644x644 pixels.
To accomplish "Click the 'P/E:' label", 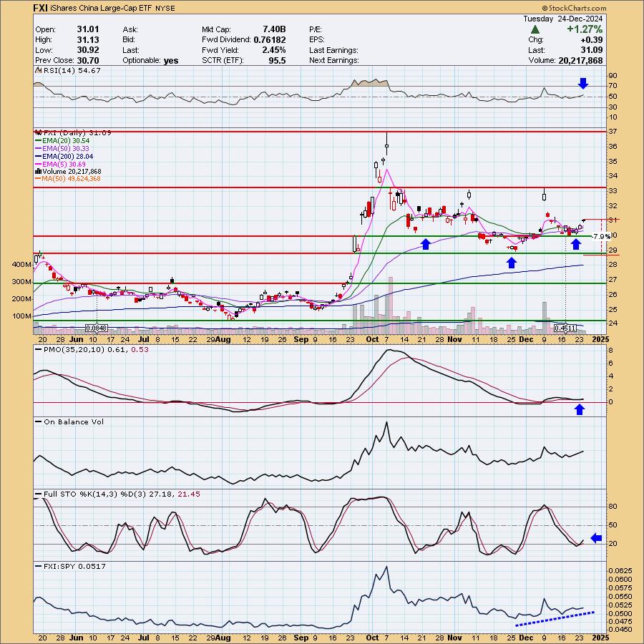I will pyautogui.click(x=316, y=29).
